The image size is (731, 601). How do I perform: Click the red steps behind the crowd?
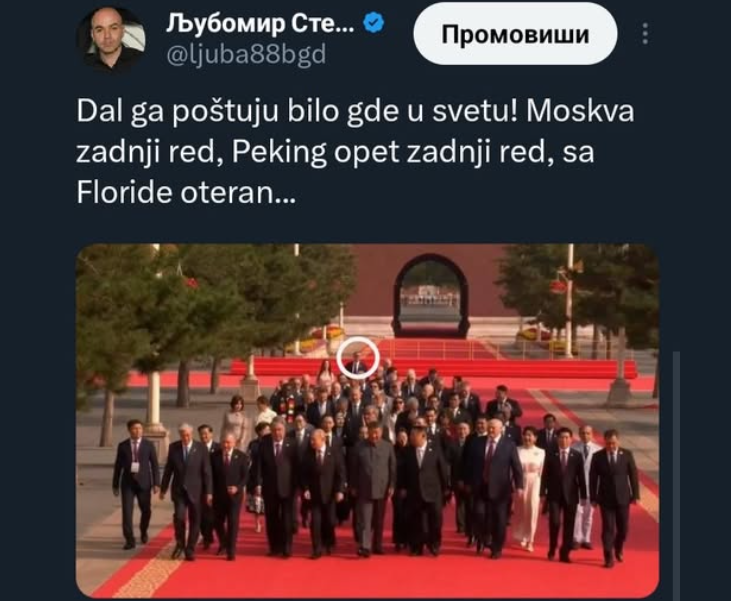(434, 368)
